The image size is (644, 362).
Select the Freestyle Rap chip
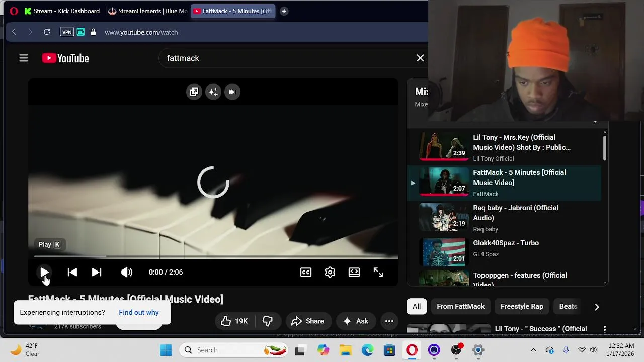[522, 306]
